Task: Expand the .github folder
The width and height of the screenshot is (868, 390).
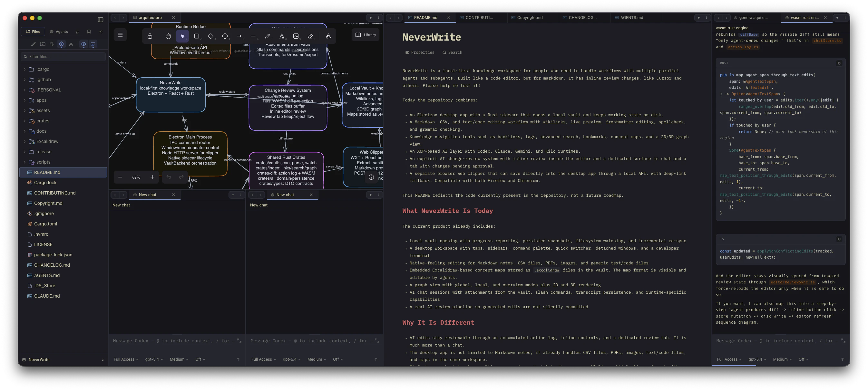Action: (24, 80)
